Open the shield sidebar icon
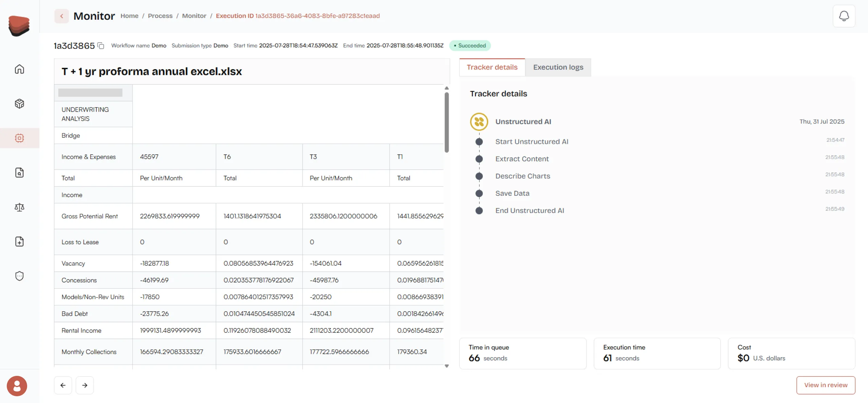 19,276
